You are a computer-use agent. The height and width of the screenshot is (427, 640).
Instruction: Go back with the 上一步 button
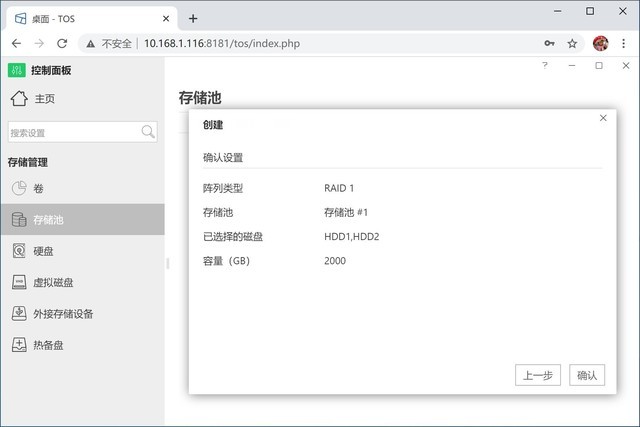(x=538, y=375)
